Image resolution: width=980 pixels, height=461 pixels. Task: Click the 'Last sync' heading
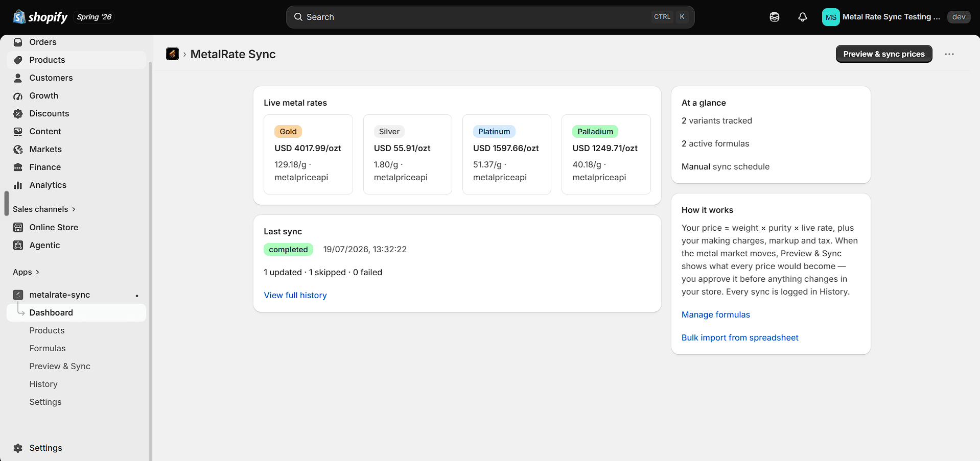[283, 231]
